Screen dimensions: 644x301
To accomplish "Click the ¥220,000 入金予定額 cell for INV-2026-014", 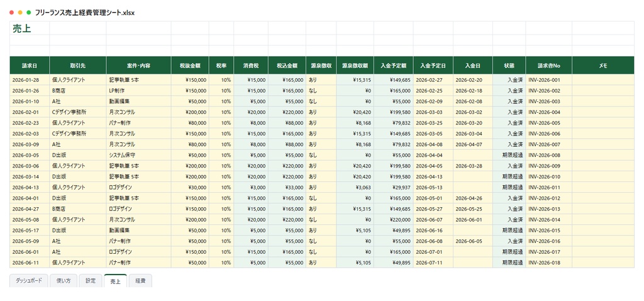I will [393, 219].
